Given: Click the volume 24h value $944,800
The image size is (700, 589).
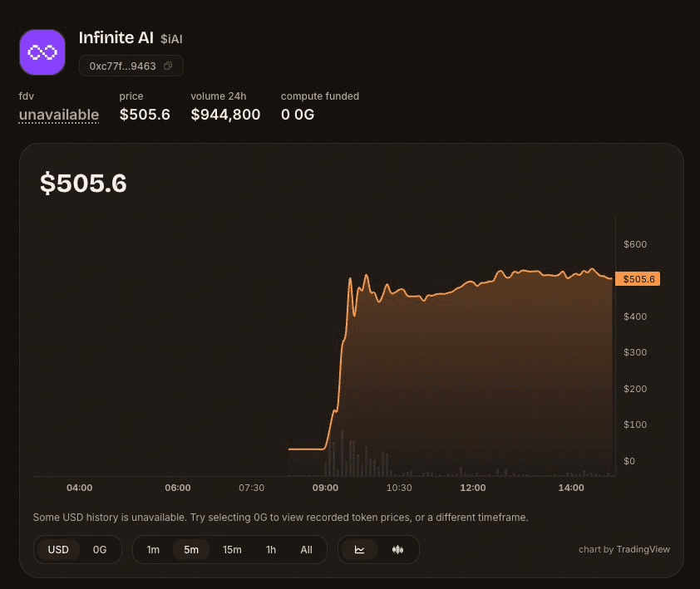Looking at the screenshot, I should pyautogui.click(x=225, y=115).
